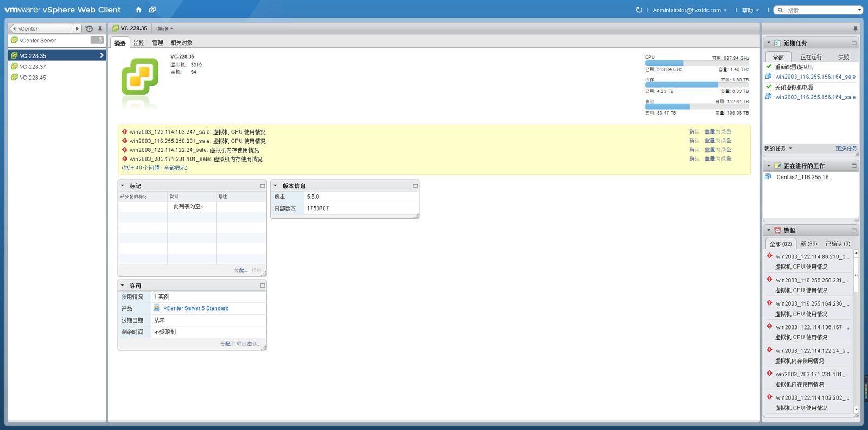Click the history clock icon in the navigator

[89, 29]
